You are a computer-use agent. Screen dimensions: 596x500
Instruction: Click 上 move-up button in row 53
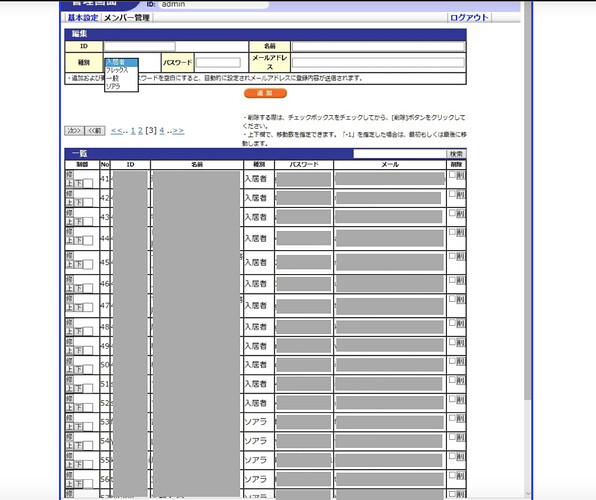click(x=70, y=426)
